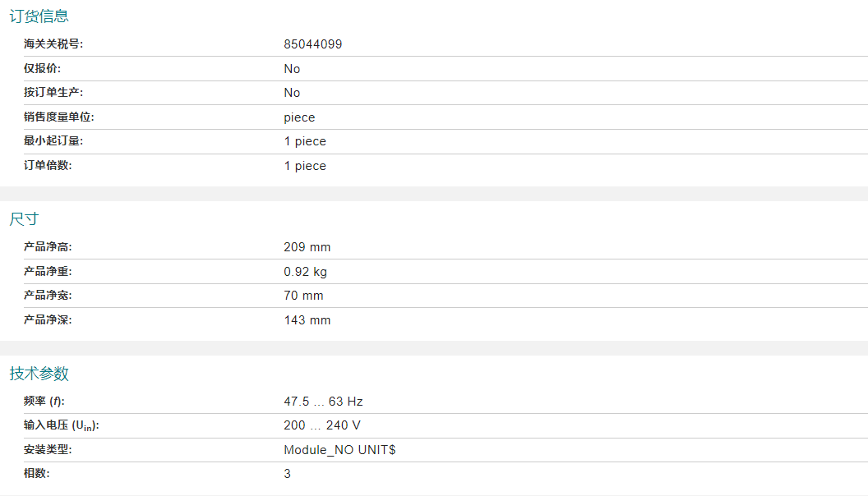Click the 47.5 ... 63 Hz value
This screenshot has width=868, height=496.
tap(323, 402)
